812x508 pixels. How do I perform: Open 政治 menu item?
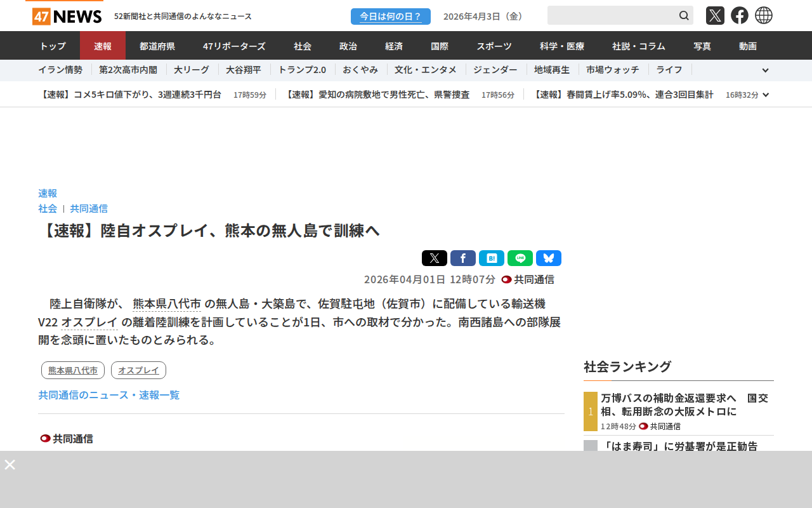348,46
